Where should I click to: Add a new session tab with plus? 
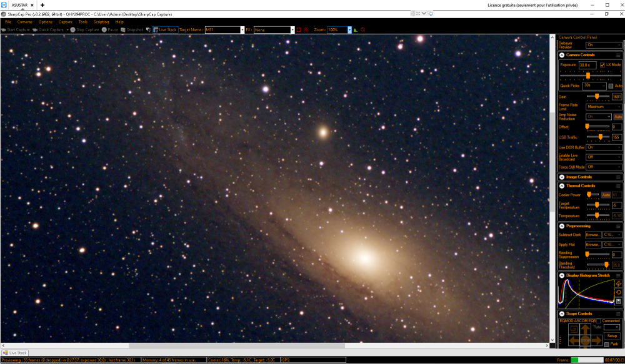42,5
